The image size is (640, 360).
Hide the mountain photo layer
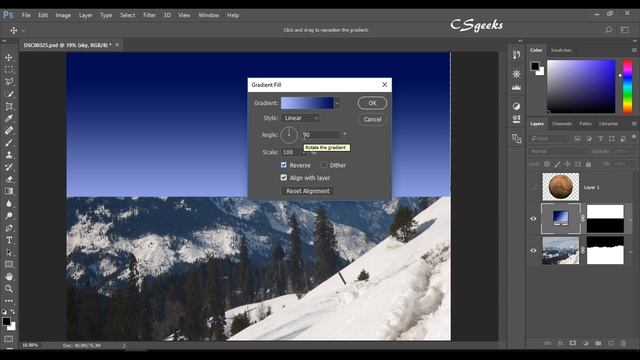(x=533, y=251)
